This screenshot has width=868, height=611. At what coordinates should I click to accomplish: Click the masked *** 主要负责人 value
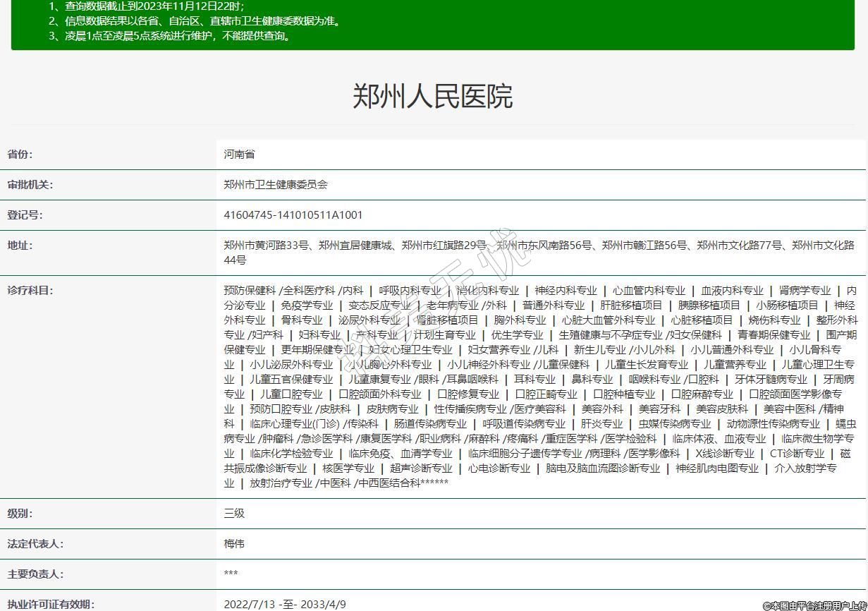231,574
